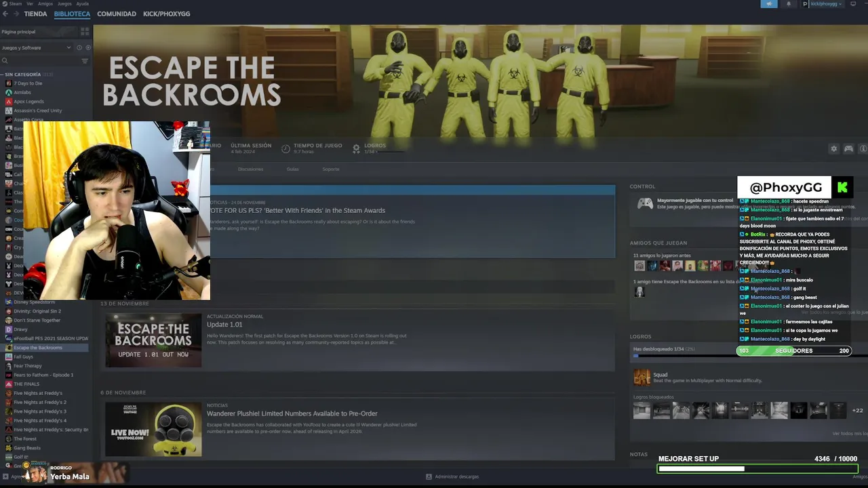Select Gang Beasts in the library
This screenshot has height=488, width=868.
pyautogui.click(x=27, y=448)
